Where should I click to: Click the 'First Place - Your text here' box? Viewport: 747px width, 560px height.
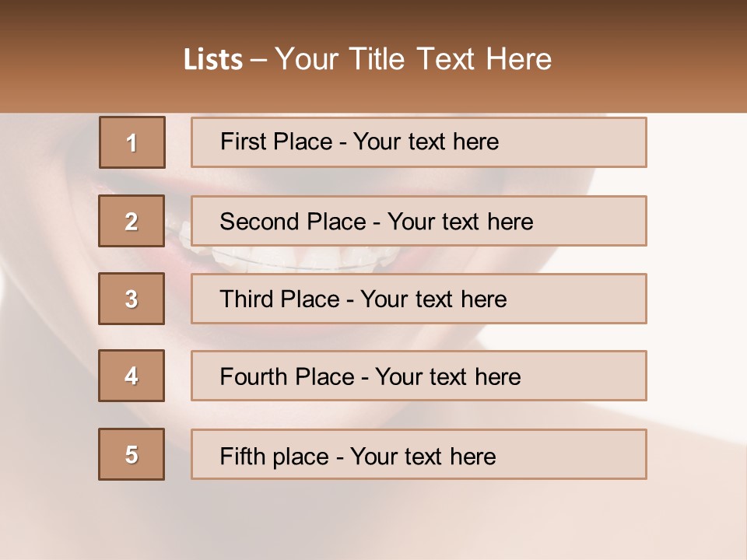coord(419,142)
